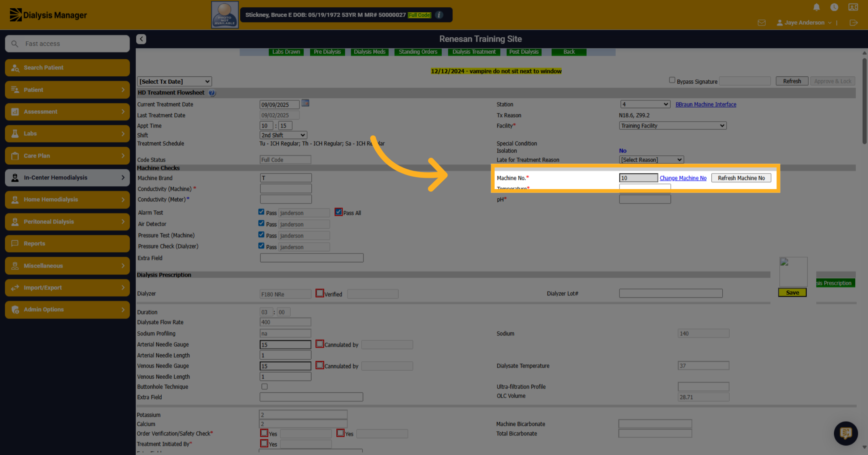Open the Facility dropdown
This screenshot has width=868, height=455.
(673, 126)
